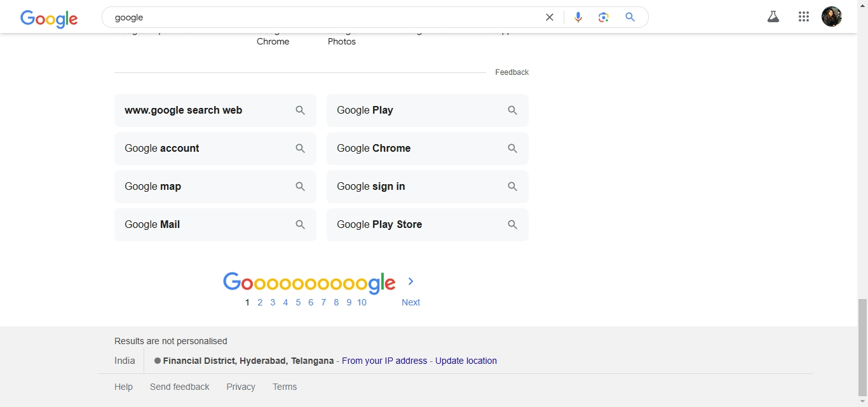Open 'From your IP address' link

pyautogui.click(x=384, y=361)
